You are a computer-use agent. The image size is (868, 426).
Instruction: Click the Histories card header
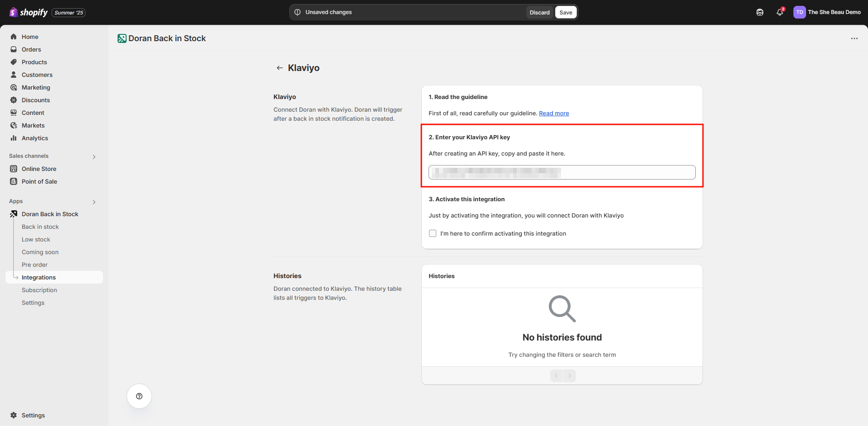pyautogui.click(x=562, y=276)
